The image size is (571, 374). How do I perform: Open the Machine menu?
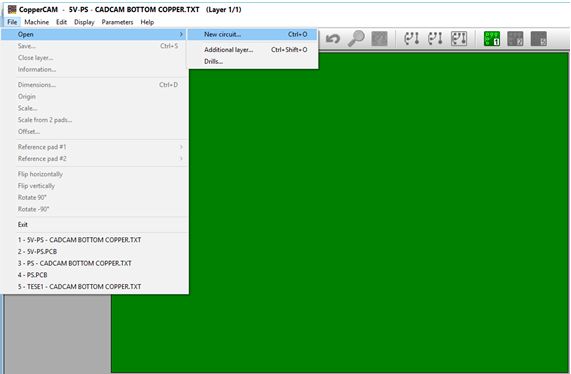click(36, 22)
